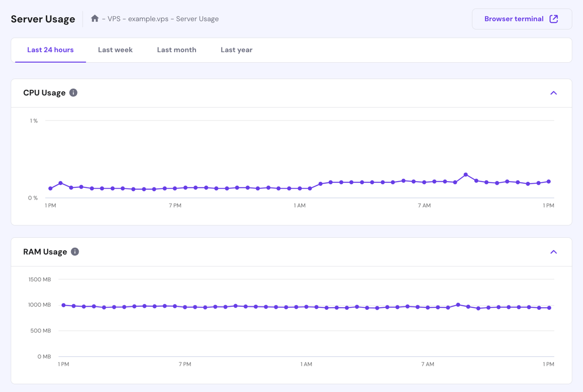Click the 1 AM label on the CPU chart
Screen dimensions: 583x392
point(299,205)
